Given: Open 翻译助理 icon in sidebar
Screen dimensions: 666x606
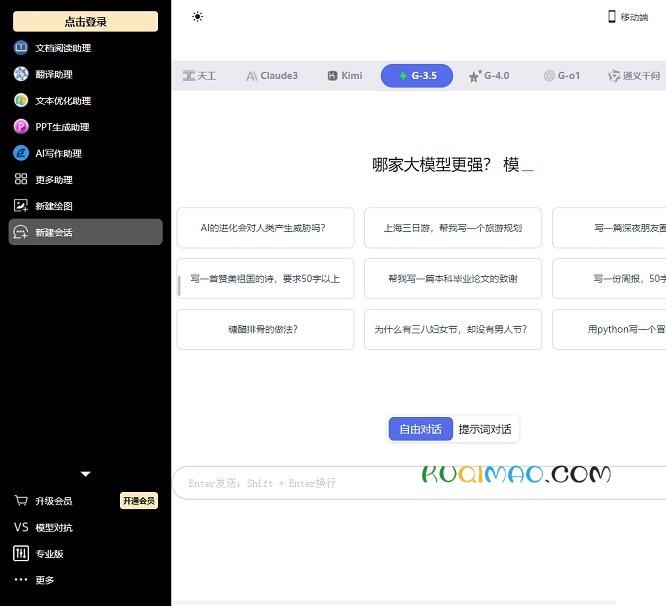Looking at the screenshot, I should 21,74.
